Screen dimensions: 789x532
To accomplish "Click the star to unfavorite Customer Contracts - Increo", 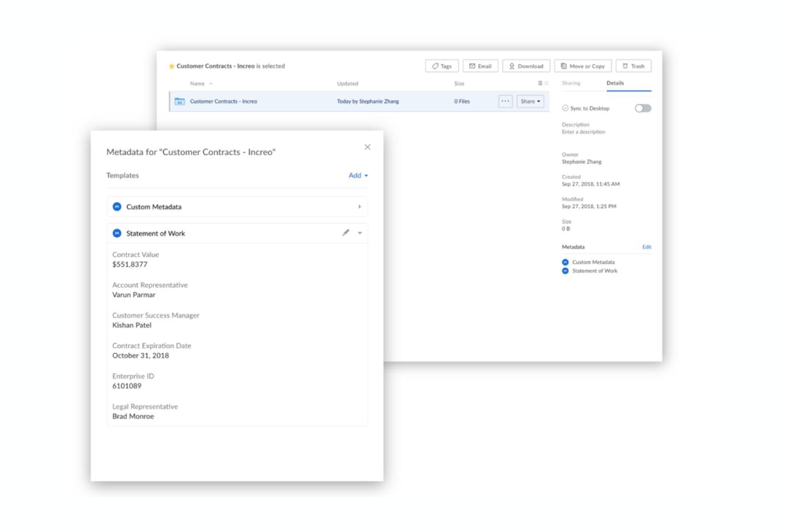I will click(x=172, y=66).
